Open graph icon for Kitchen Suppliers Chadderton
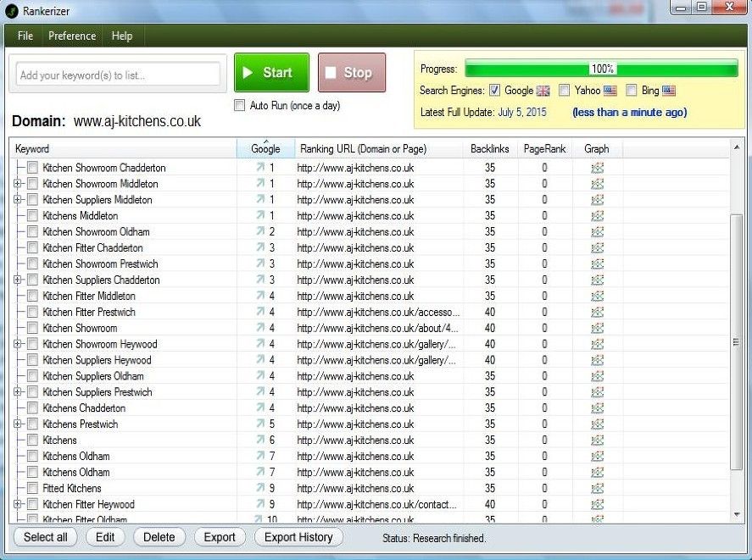This screenshot has height=560, width=752. click(x=597, y=280)
